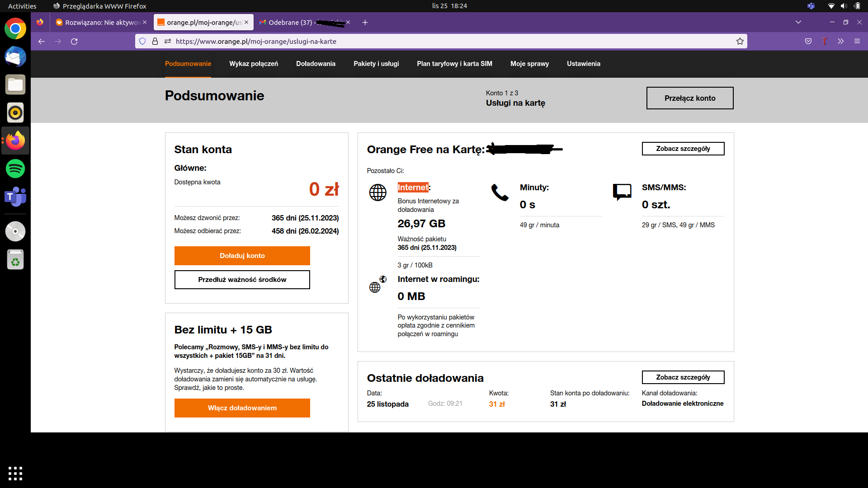Open Show Applications grid

pos(15,473)
